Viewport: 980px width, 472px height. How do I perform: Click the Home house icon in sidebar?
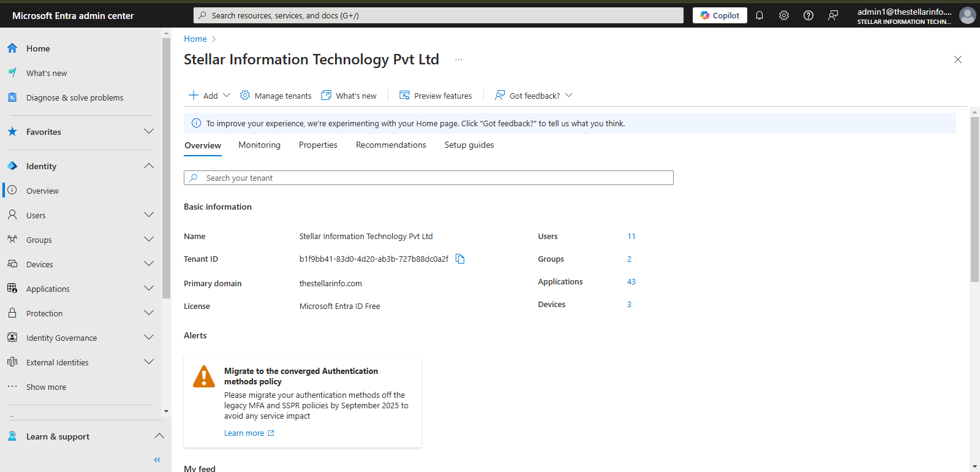click(x=12, y=48)
